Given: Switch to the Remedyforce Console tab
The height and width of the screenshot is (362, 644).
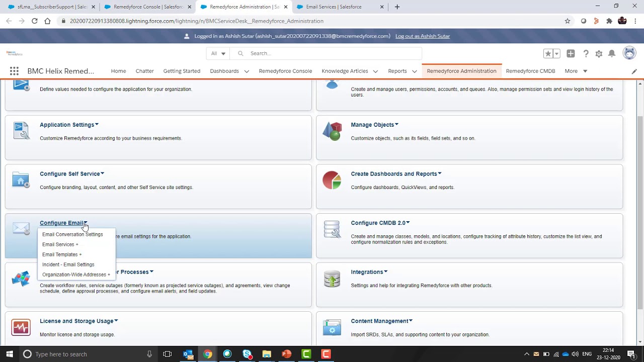Looking at the screenshot, I should [285, 71].
